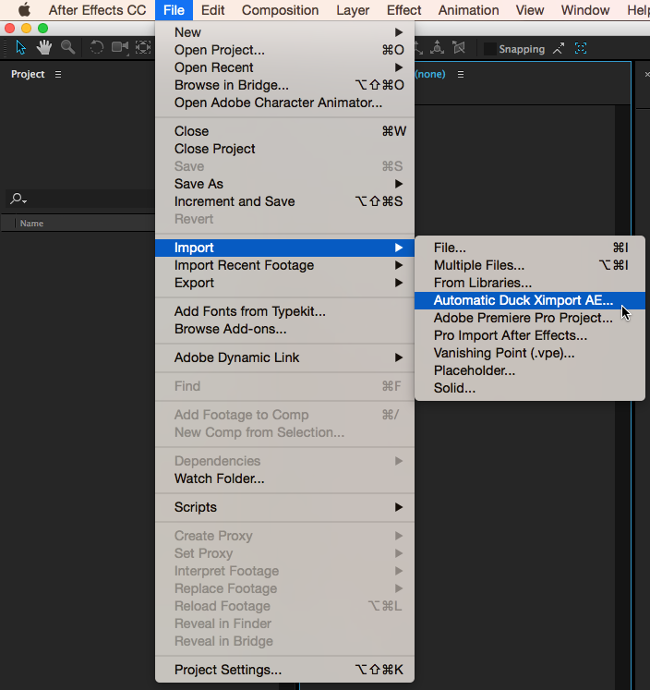Click the snapping bounding box icon
The width and height of the screenshot is (650, 690).
581,49
